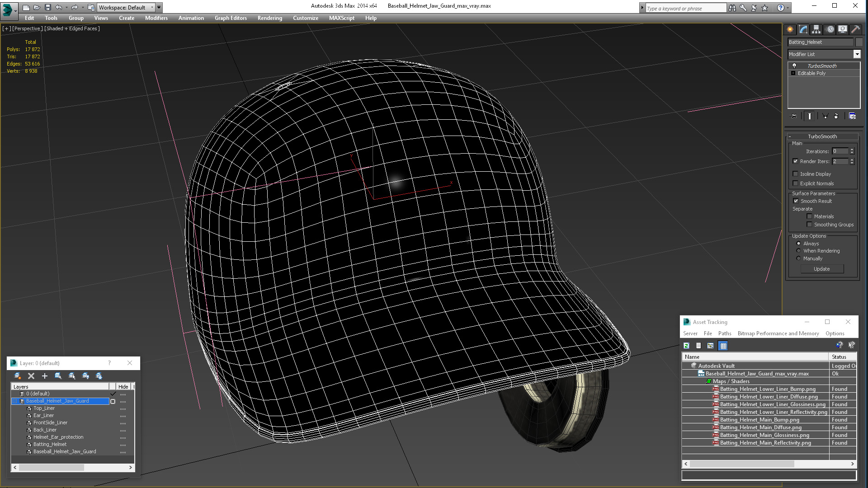Click the Undo arrow icon
Screen dimensions: 868x488
pos(59,7)
